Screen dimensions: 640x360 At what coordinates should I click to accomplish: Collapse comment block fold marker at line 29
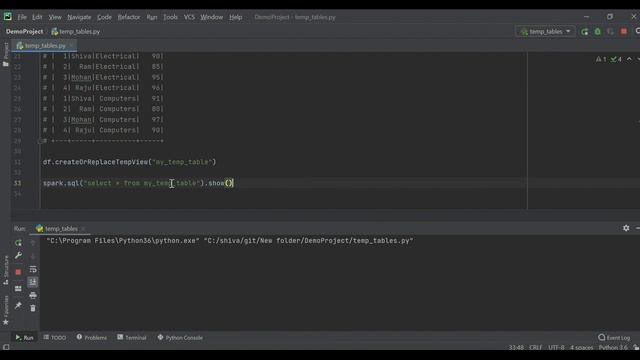tap(40, 141)
